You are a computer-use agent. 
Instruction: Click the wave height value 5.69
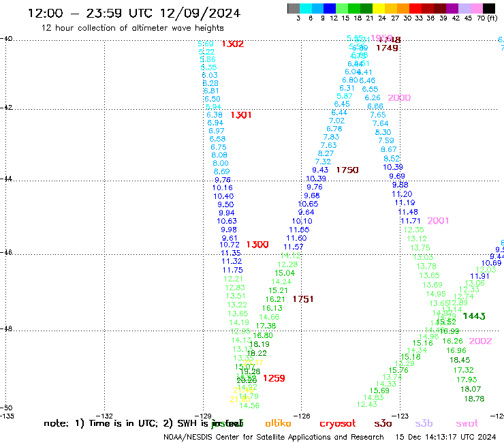(x=206, y=44)
